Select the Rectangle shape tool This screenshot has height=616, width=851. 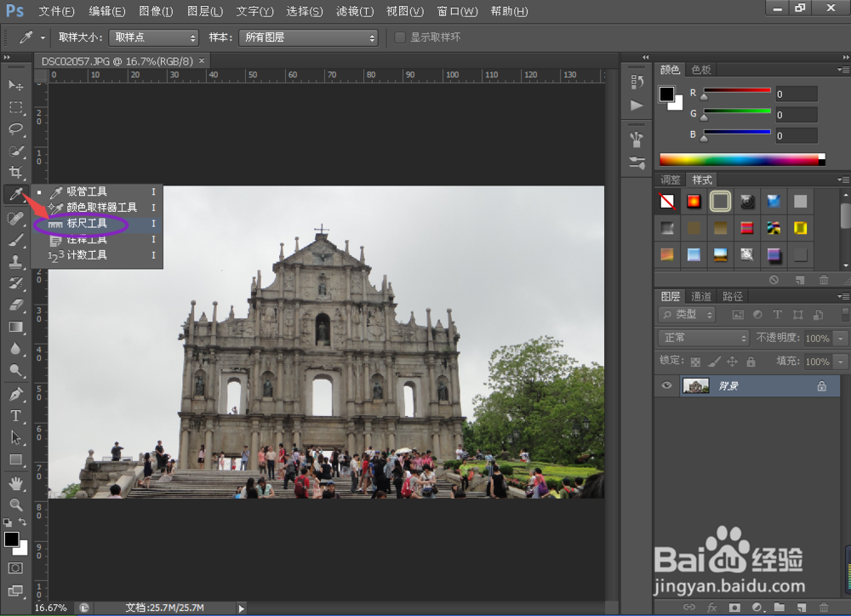click(15, 459)
